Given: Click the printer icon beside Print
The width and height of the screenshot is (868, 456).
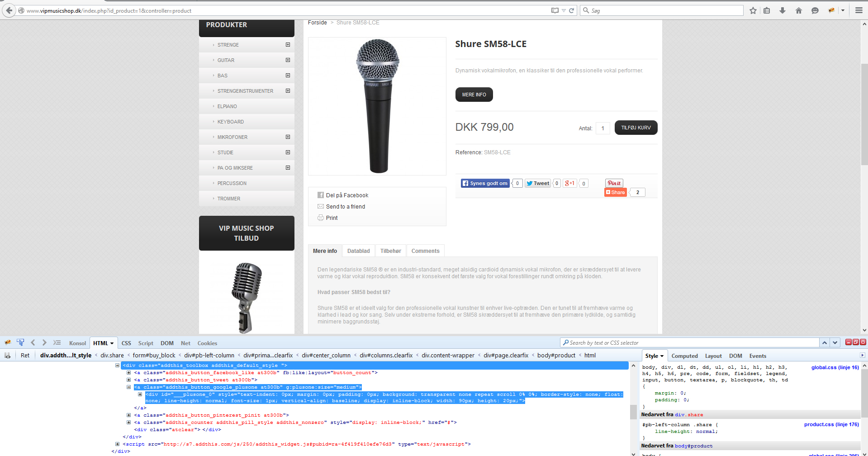Looking at the screenshot, I should click(x=321, y=218).
